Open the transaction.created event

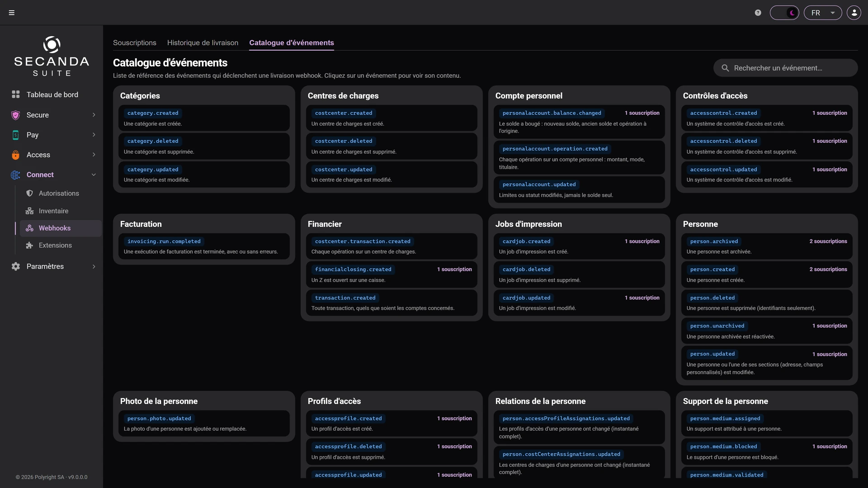392,303
